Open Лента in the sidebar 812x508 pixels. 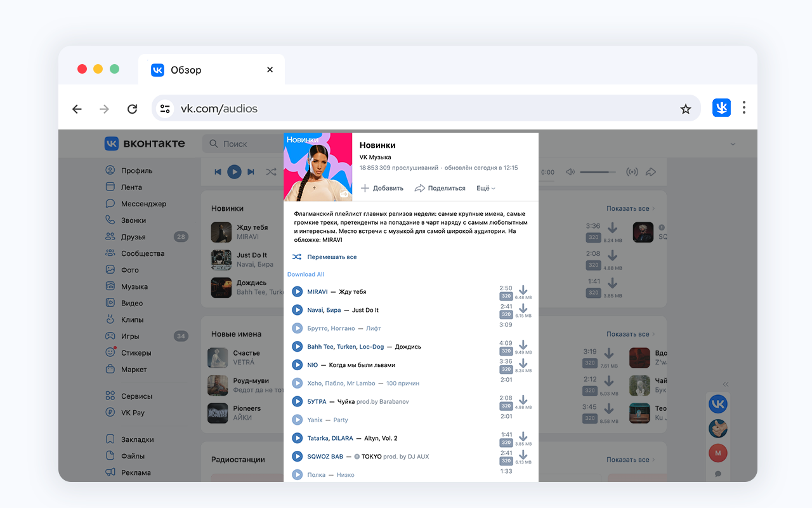click(123, 187)
